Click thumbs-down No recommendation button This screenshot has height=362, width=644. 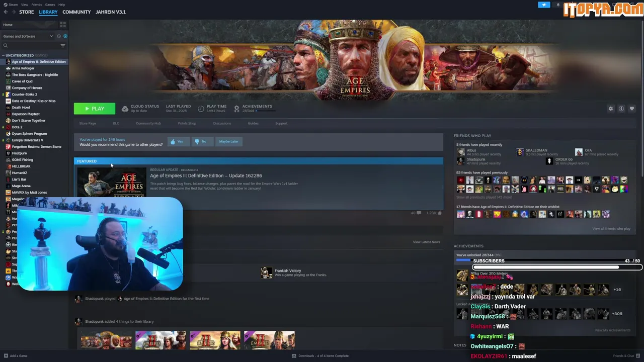201,142
